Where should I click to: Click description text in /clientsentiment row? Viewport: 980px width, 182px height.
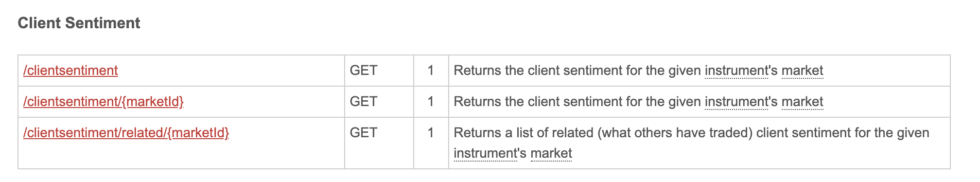[638, 71]
